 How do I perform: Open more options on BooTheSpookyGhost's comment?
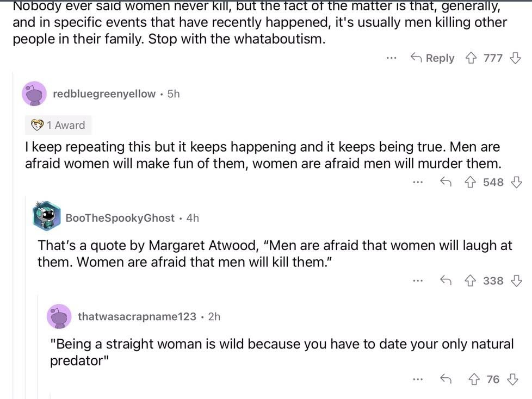pos(418,281)
